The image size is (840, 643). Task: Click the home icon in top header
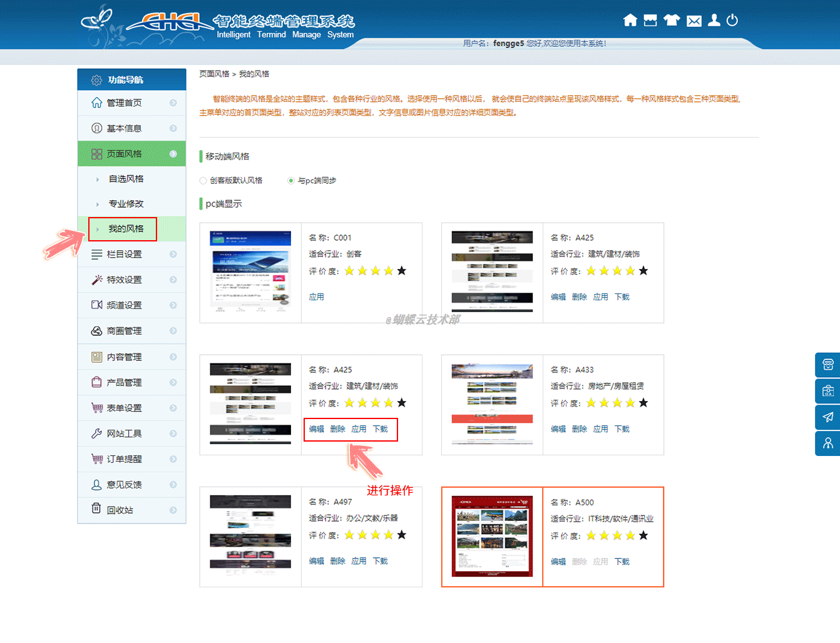click(x=630, y=21)
